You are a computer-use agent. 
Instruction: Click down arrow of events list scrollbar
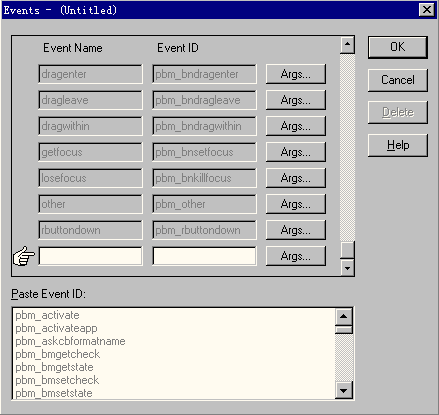point(347,268)
